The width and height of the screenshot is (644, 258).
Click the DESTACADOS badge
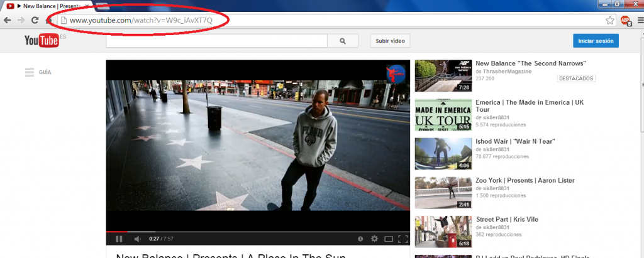(576, 78)
